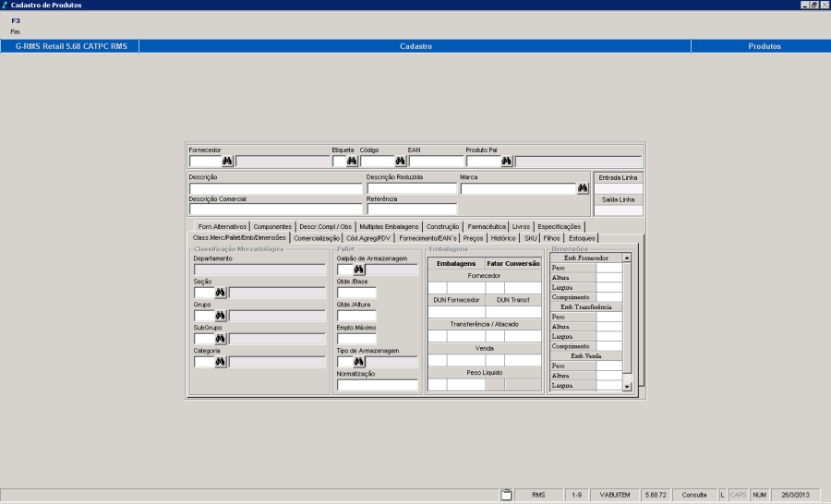This screenshot has height=504, width=831.
Task: Click the Referência input field
Action: [412, 209]
